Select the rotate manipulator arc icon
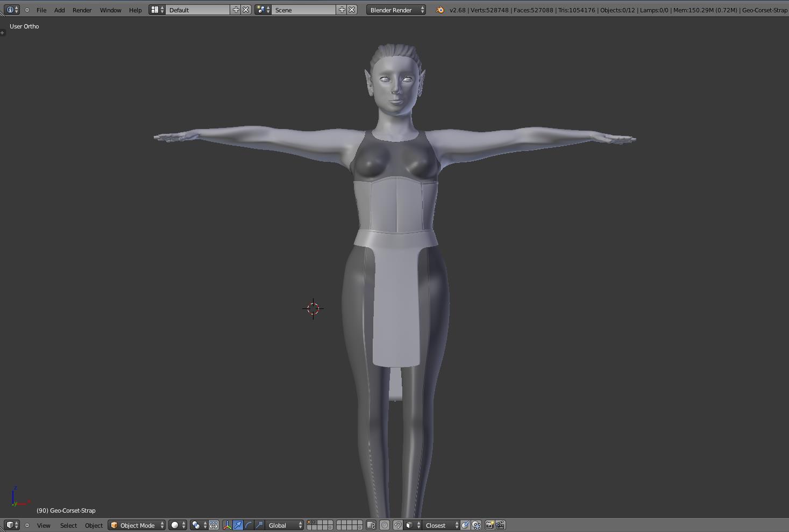Image resolution: width=789 pixels, height=532 pixels. pyautogui.click(x=248, y=525)
